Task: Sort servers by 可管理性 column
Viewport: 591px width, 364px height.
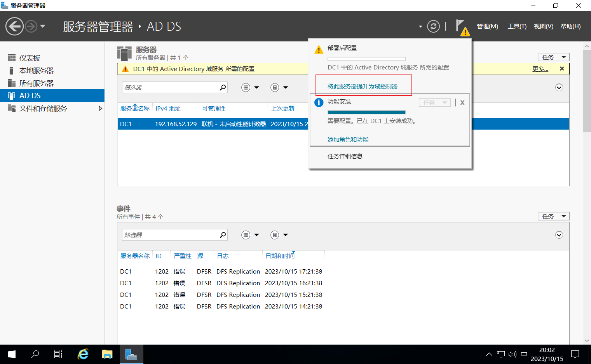Action: pyautogui.click(x=214, y=108)
